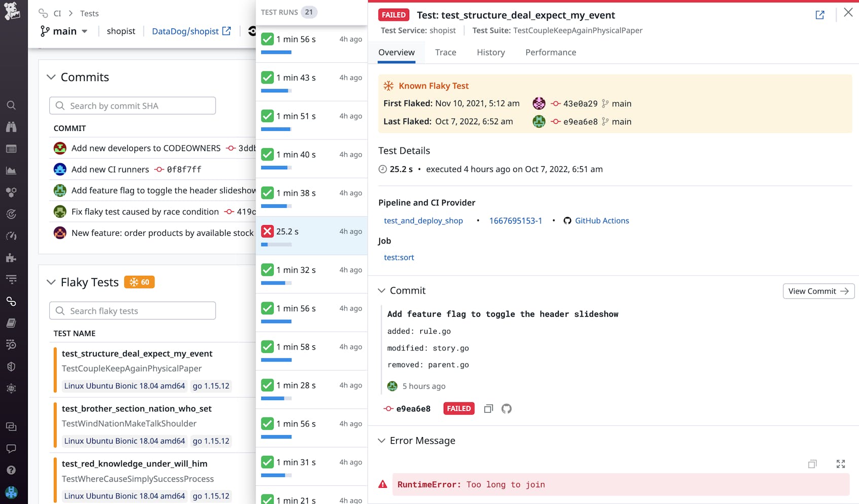This screenshot has height=504, width=859.
Task: Click the Search flaky tests input field
Action: tap(132, 310)
